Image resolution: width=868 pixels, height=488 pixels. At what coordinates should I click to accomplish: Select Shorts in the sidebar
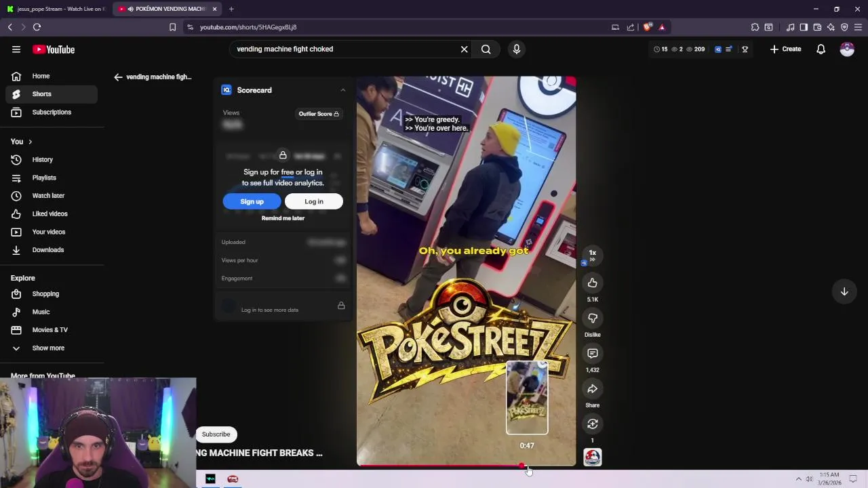click(52, 94)
